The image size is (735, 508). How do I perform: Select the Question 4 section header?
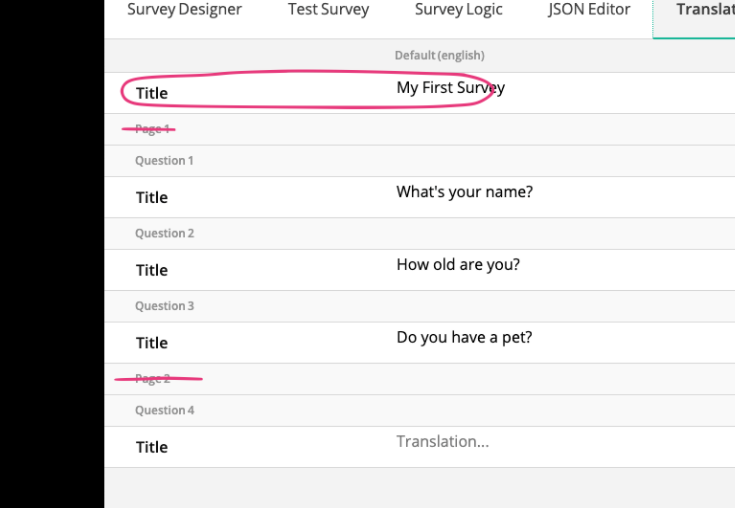[x=164, y=411]
